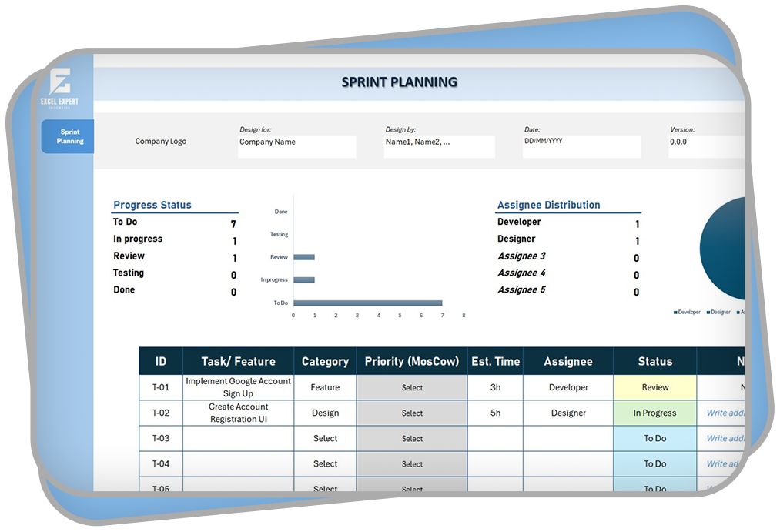The width and height of the screenshot is (780, 532).
Task: Open Priority dropdown for task T-01
Action: [412, 388]
